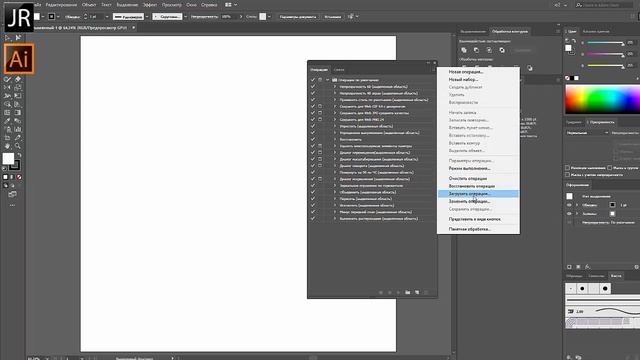This screenshot has height=360, width=640.
Task: Open the Edit Toolbar three-dots button
Action: tap(12, 205)
